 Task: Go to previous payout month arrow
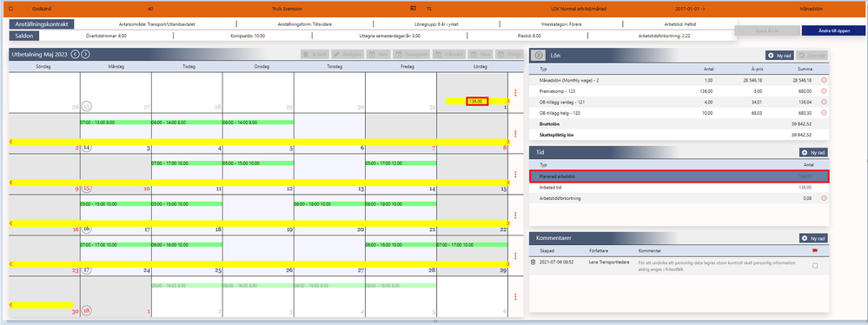76,54
